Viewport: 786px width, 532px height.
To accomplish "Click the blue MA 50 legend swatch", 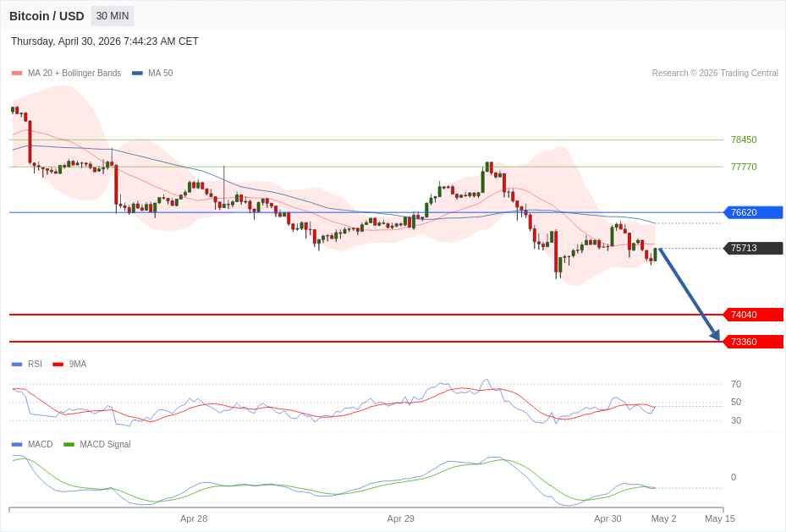I will [137, 74].
